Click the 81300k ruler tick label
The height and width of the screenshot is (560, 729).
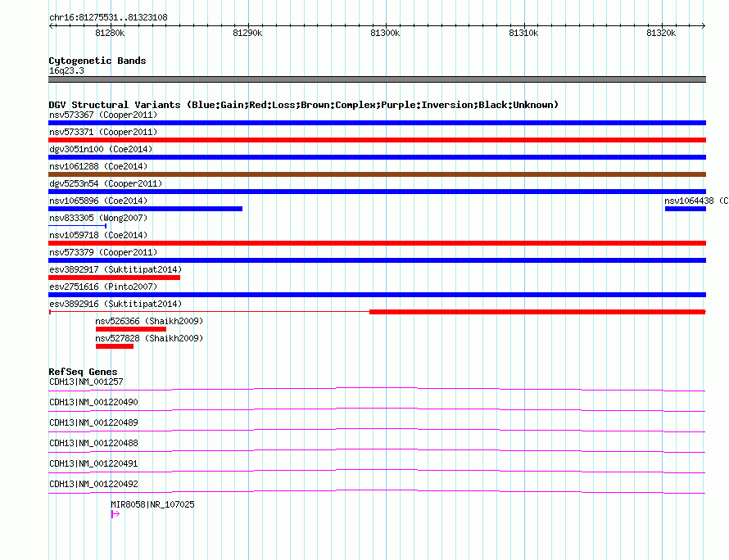385,33
